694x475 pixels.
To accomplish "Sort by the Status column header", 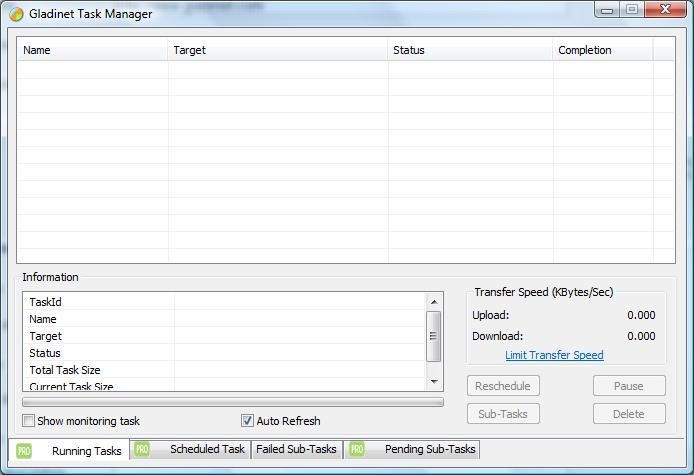I will coord(470,50).
